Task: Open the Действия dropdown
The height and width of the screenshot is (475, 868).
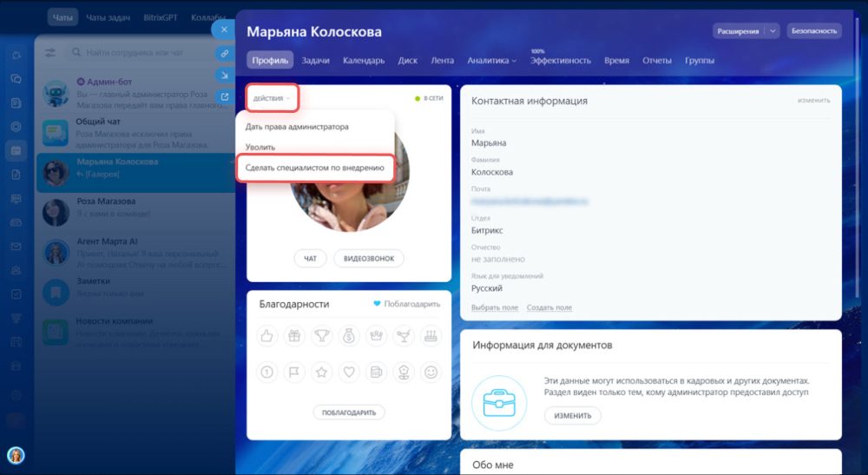Action: tap(272, 98)
